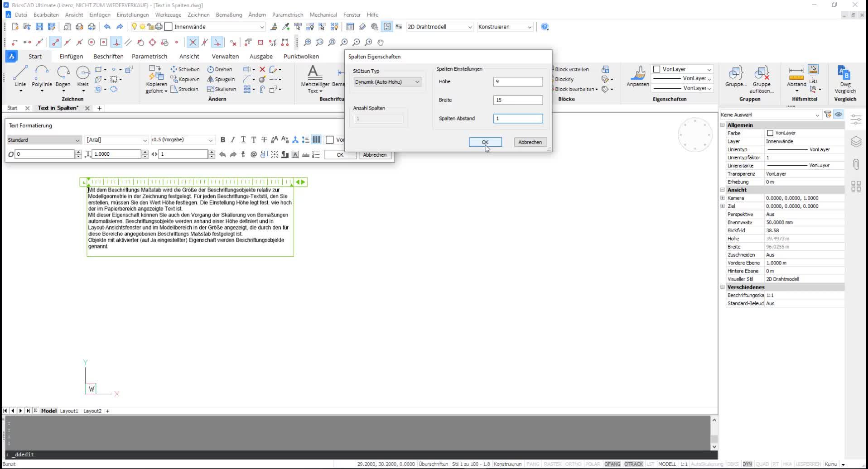Toggle OTRACK in status bar

(633, 464)
